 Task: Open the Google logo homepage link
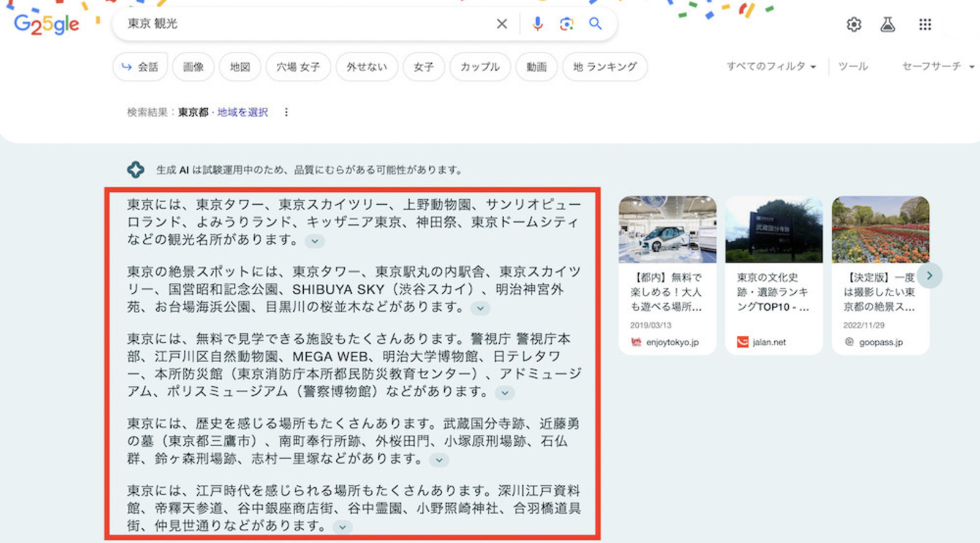(x=47, y=25)
